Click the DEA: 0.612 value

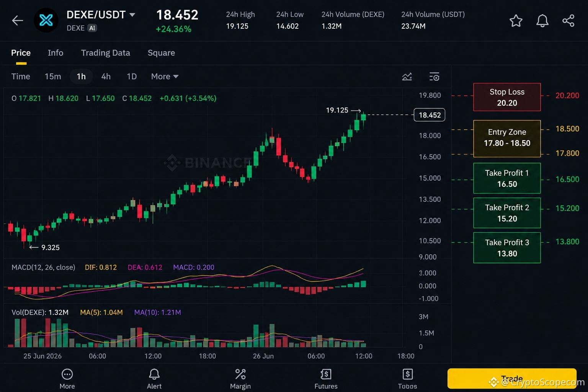[x=145, y=267]
